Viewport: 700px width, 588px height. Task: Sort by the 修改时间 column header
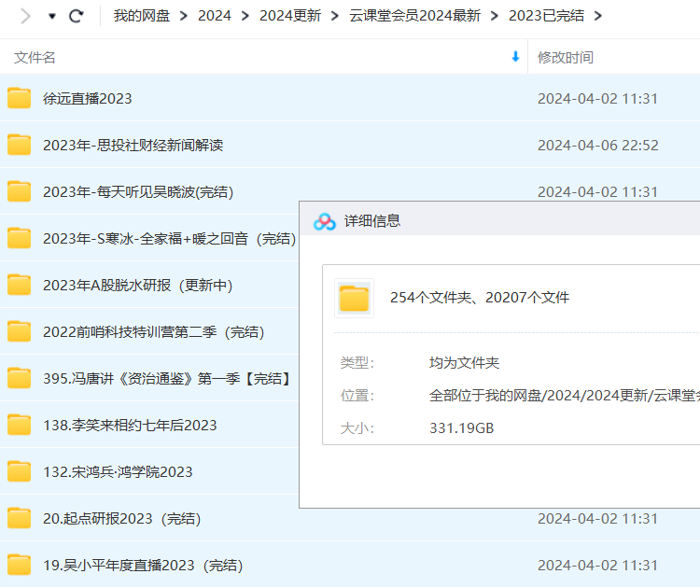(x=565, y=57)
